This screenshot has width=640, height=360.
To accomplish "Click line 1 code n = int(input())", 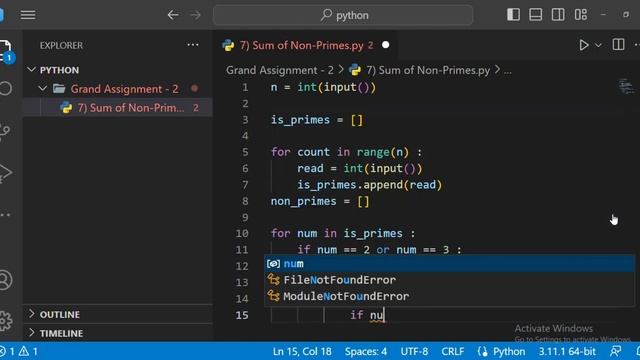I will coord(323,87).
